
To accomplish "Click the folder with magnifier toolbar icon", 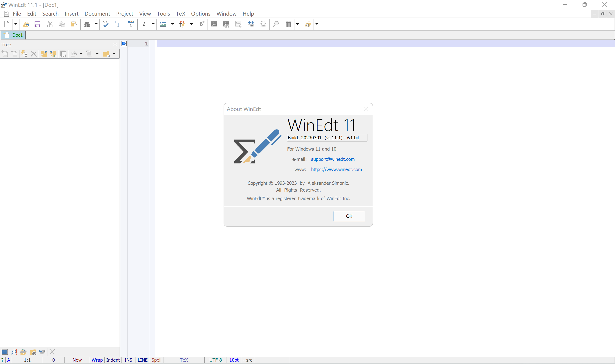I will click(307, 24).
